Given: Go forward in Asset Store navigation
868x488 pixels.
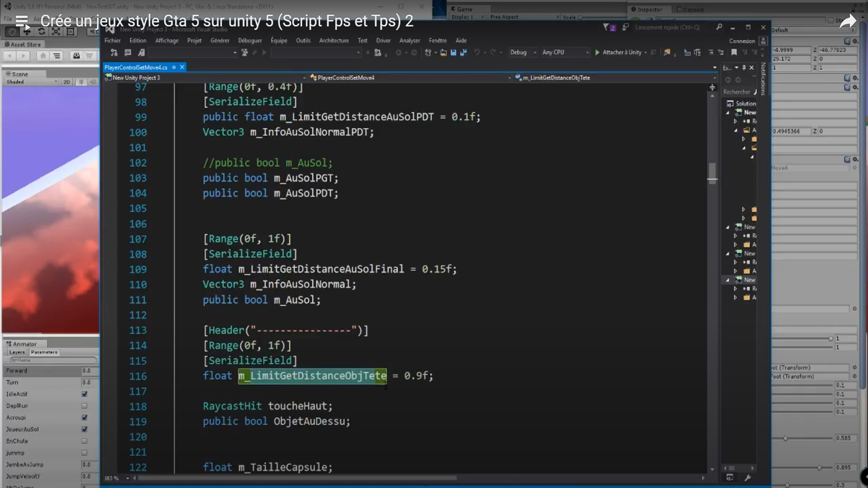Looking at the screenshot, I should (x=23, y=56).
